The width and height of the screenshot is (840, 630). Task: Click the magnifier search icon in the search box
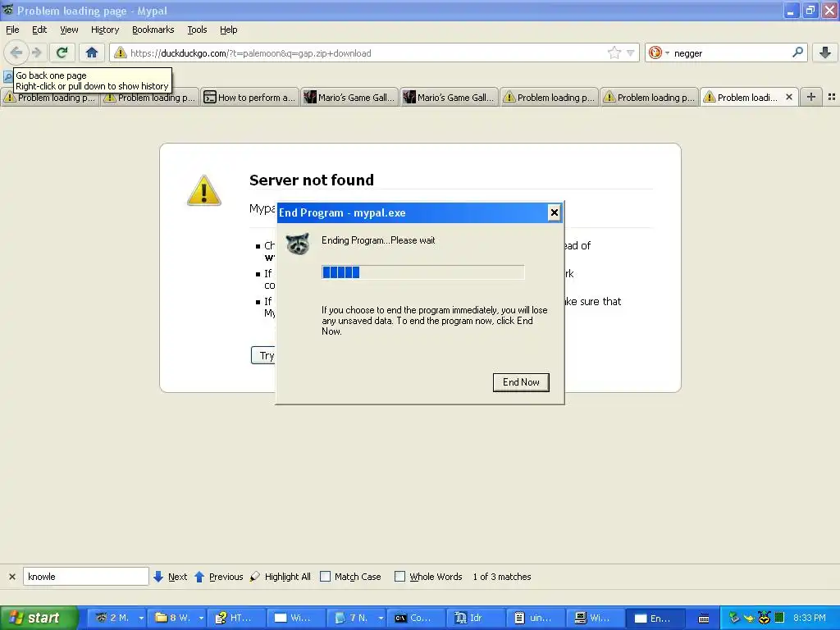(797, 52)
